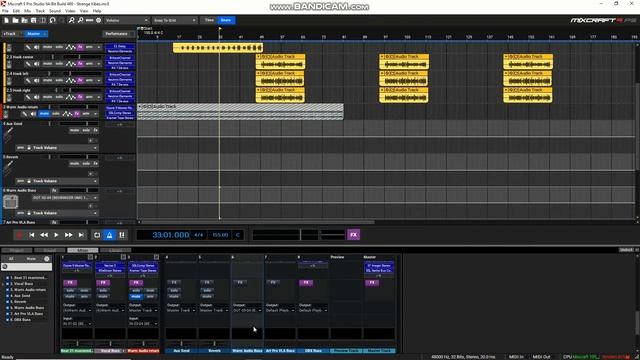Click the Master button above the track list
This screenshot has width=640, height=360.
(35, 34)
